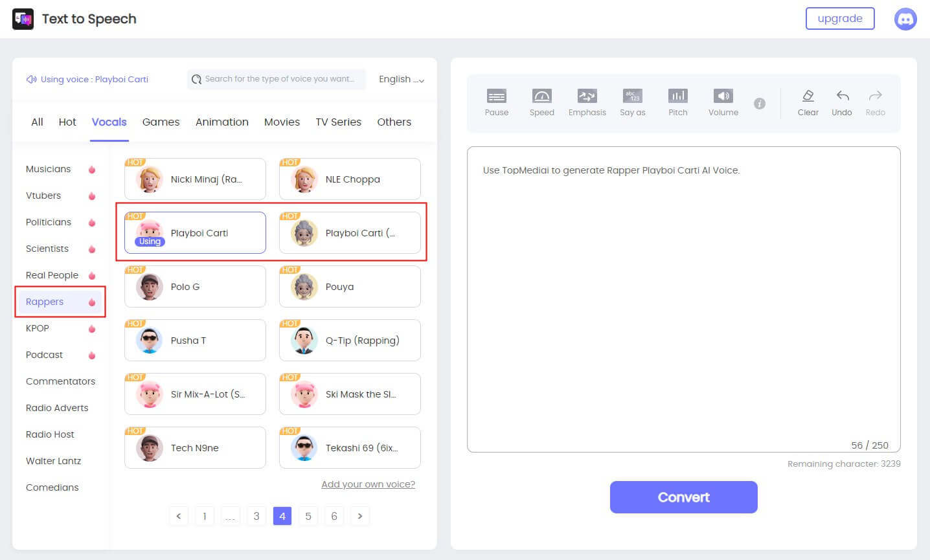Screen dimensions: 930x560
Task: Click the Pause toolbar icon
Action: coord(497,96)
